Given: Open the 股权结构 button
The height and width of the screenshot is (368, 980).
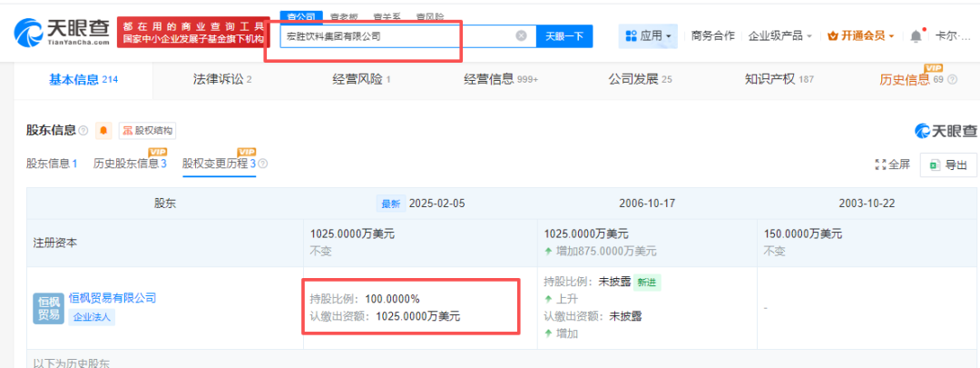Looking at the screenshot, I should pyautogui.click(x=148, y=130).
